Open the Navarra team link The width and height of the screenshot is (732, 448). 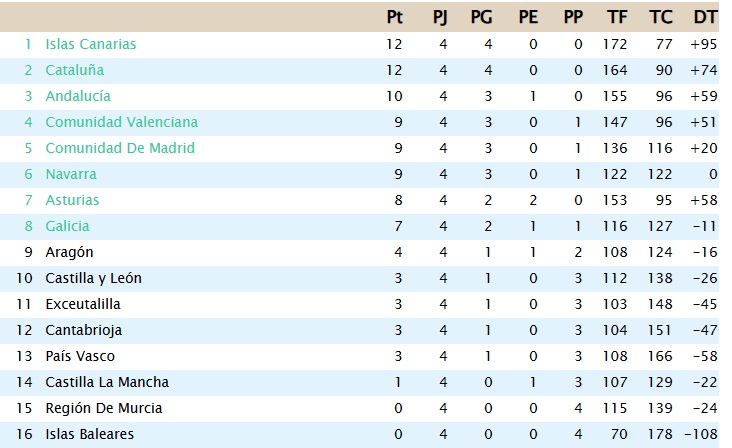pos(71,174)
